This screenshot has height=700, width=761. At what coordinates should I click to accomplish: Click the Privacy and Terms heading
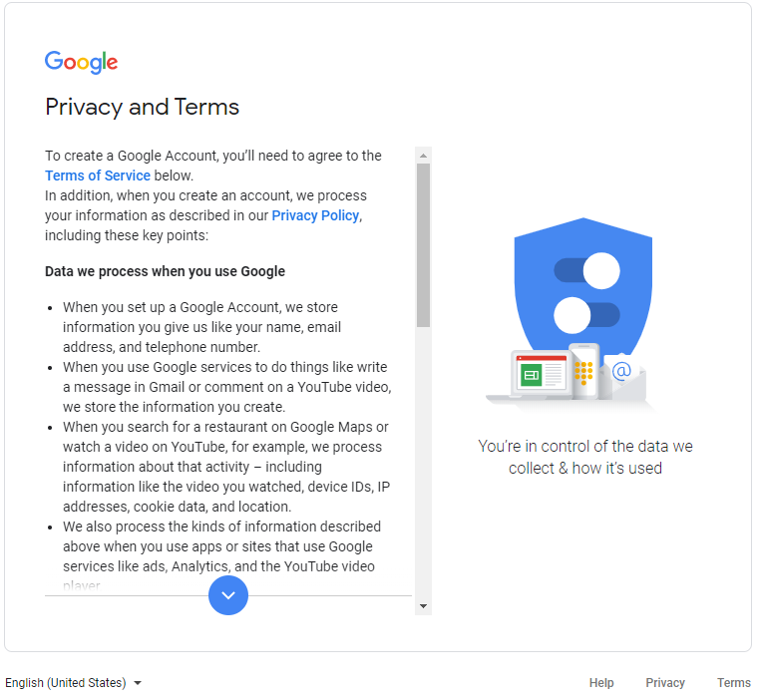[144, 108]
